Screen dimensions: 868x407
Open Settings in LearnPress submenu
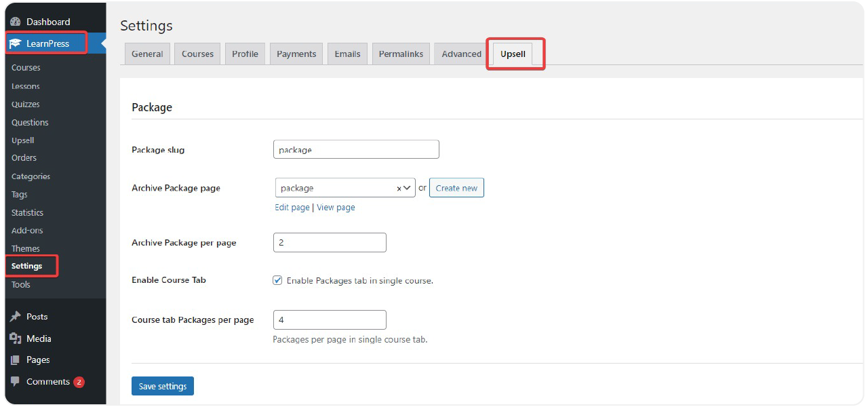click(27, 266)
